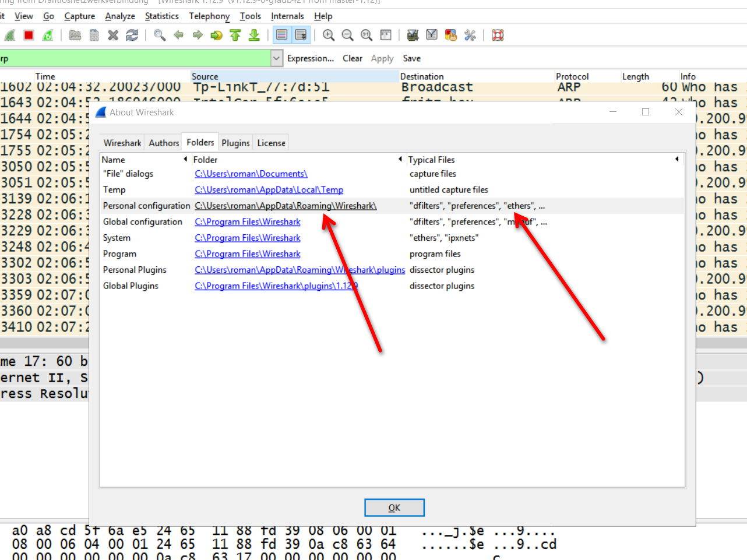
Task: Open the Telephony menu
Action: point(209,16)
